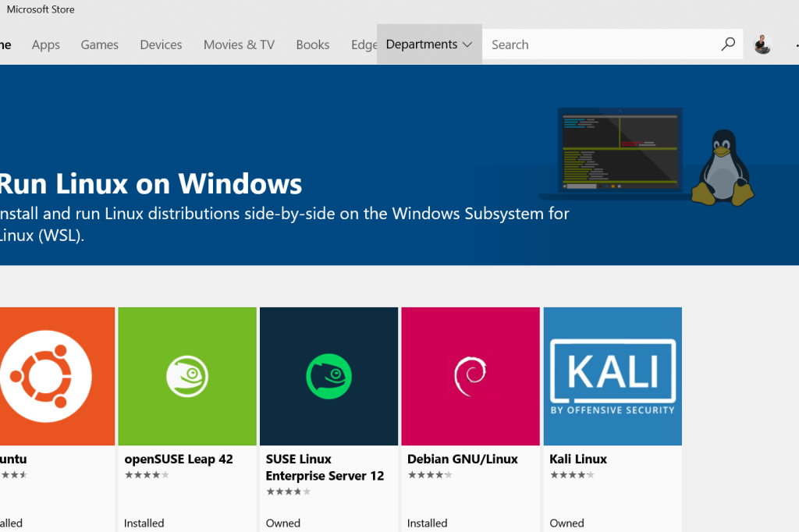
Task: Open the Kali Linux title link
Action: point(577,459)
